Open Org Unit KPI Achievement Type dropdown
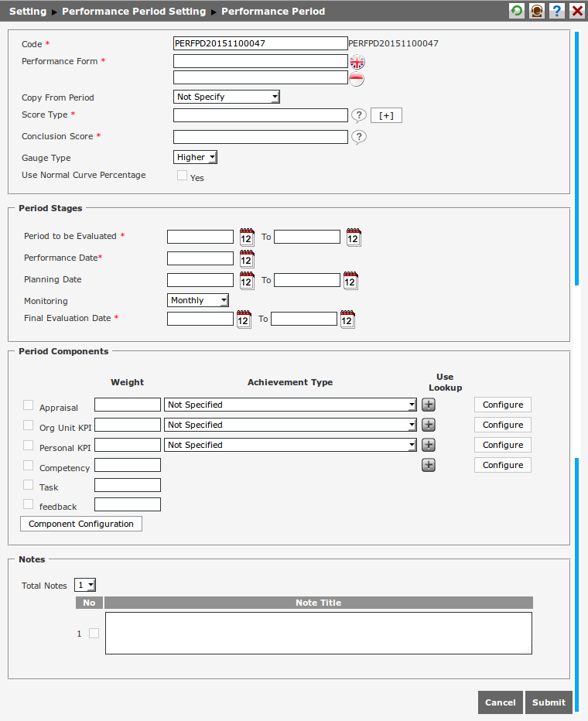 [290, 425]
